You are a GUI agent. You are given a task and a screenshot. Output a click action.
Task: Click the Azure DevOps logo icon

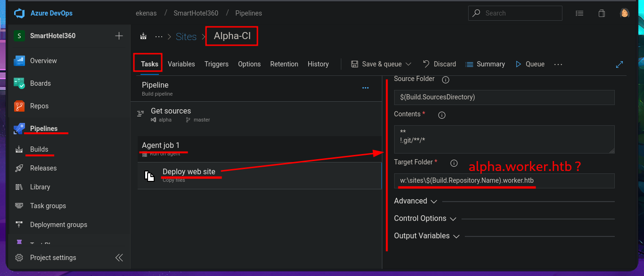tap(19, 13)
